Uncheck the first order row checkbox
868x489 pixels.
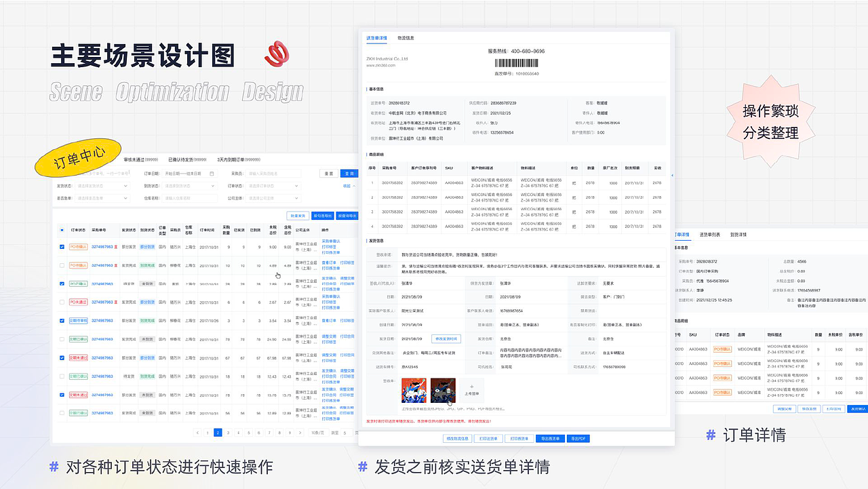tap(62, 246)
